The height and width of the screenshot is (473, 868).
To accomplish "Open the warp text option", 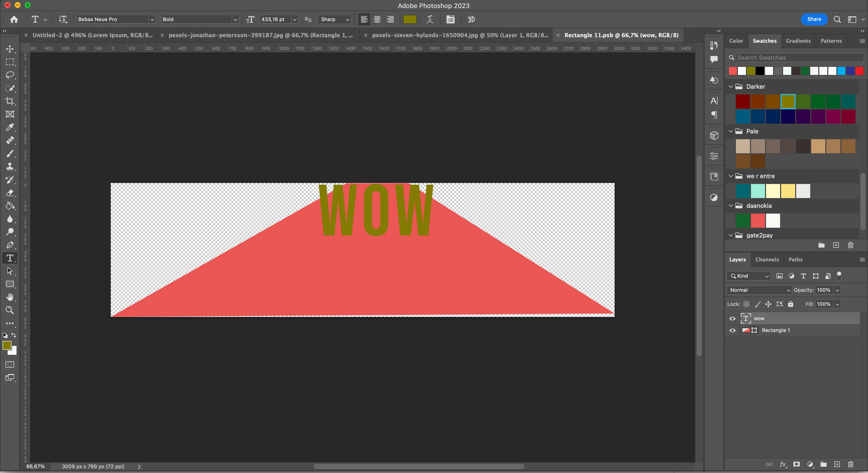I will tap(430, 19).
